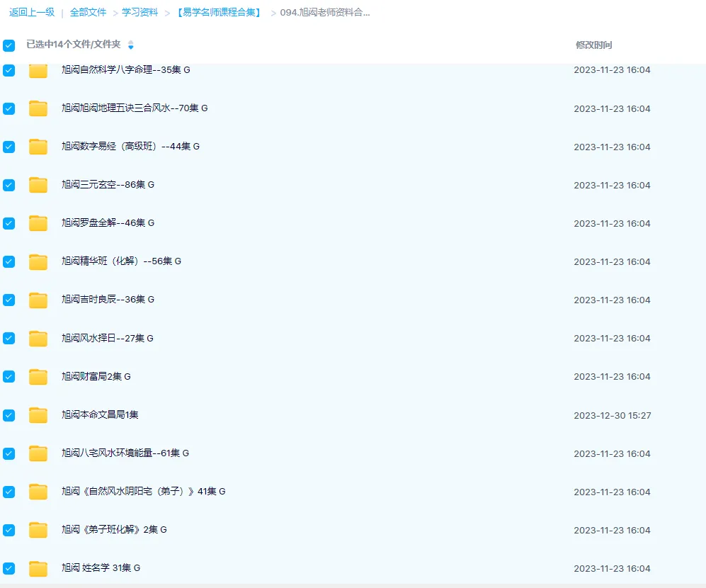Click 已选中14个文件/文件夹 selection label
The width and height of the screenshot is (706, 588).
(74, 45)
